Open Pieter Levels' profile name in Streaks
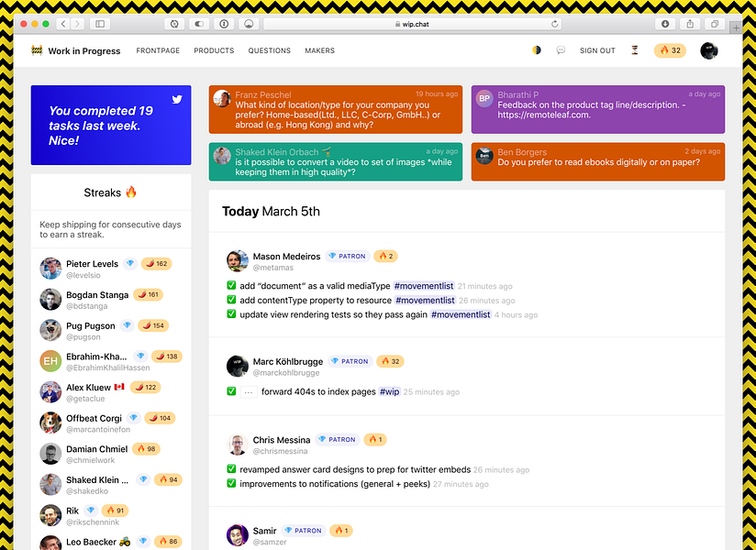The width and height of the screenshot is (756, 550). pos(92,264)
